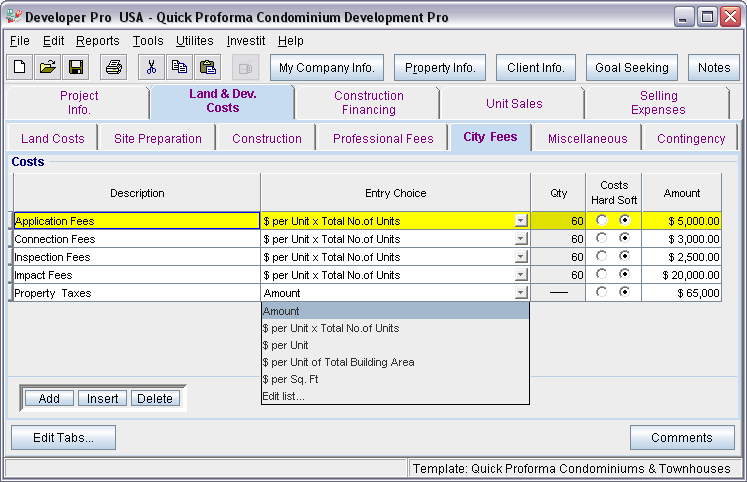The width and height of the screenshot is (747, 482).
Task: Click the Edit Tabs... button
Action: click(x=63, y=437)
